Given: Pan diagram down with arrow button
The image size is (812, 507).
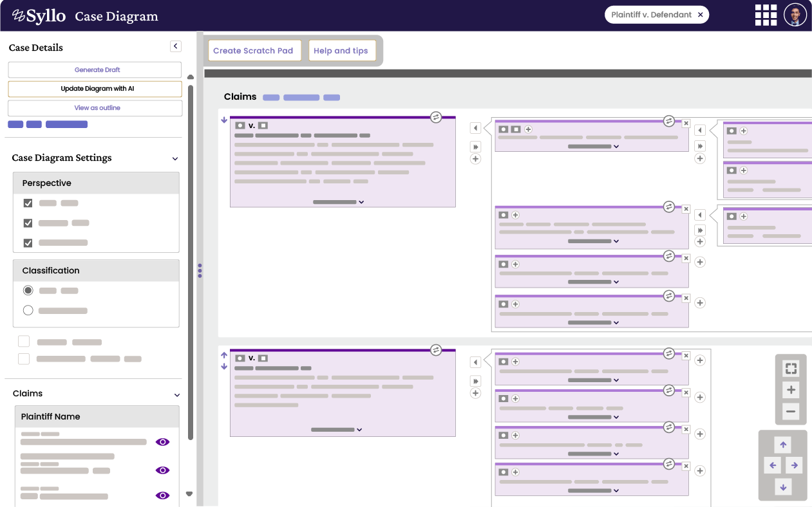Looking at the screenshot, I should coord(783,487).
